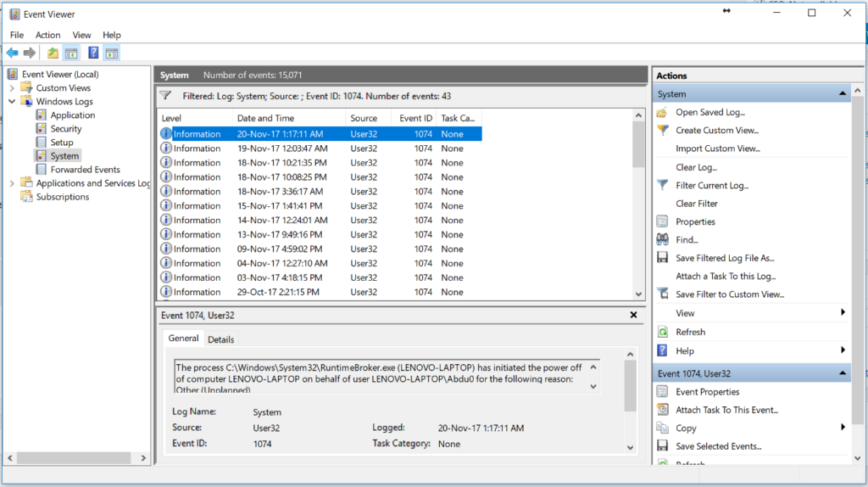Sort events by Date and Time column

point(265,118)
